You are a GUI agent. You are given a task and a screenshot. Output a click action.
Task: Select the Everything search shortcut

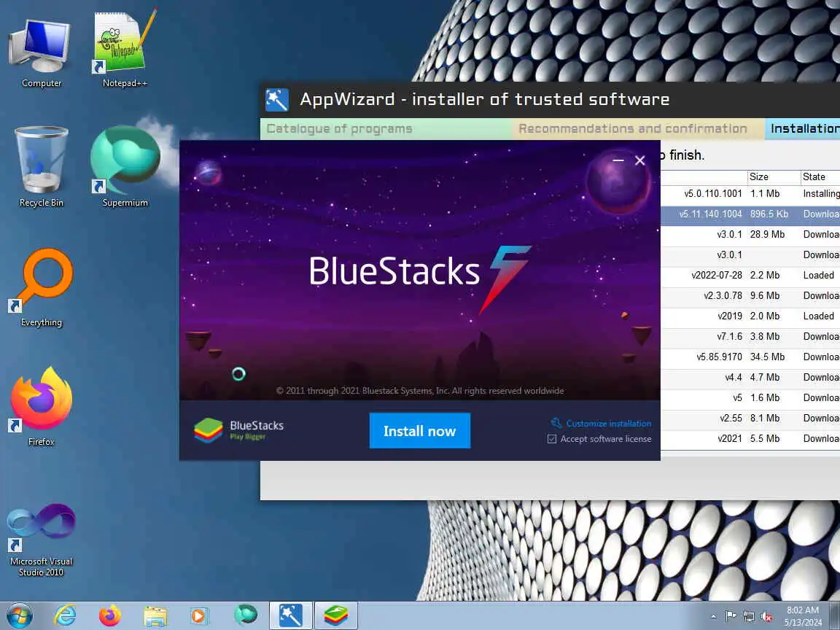[x=42, y=287]
